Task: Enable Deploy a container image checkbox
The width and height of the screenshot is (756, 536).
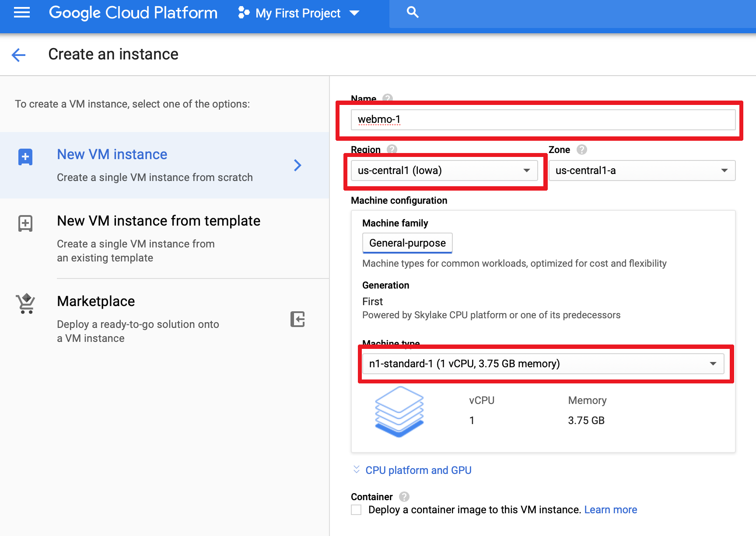Action: click(x=356, y=510)
